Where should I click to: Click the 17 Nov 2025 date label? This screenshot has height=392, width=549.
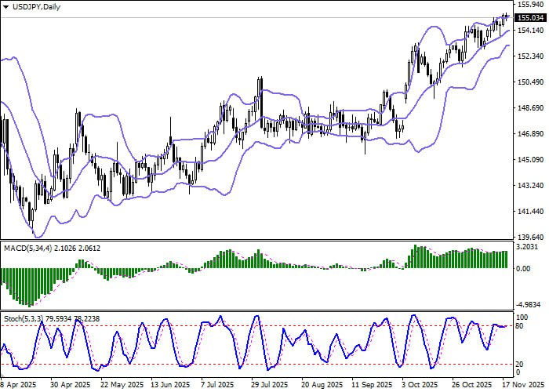pyautogui.click(x=518, y=385)
